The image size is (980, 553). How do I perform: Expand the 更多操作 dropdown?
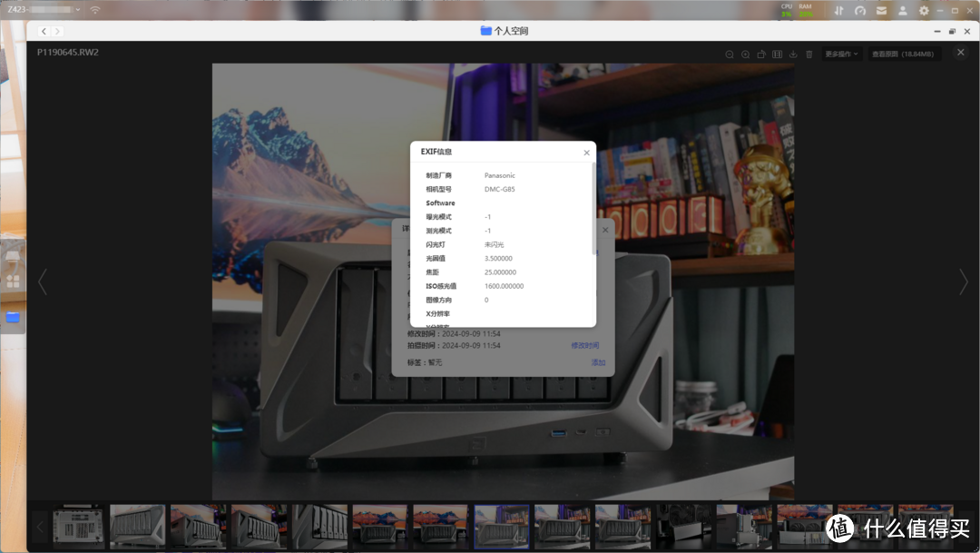tap(841, 54)
